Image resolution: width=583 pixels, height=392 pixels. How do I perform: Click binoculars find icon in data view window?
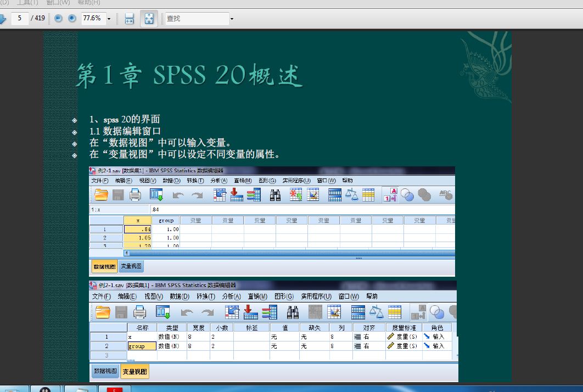point(275,195)
